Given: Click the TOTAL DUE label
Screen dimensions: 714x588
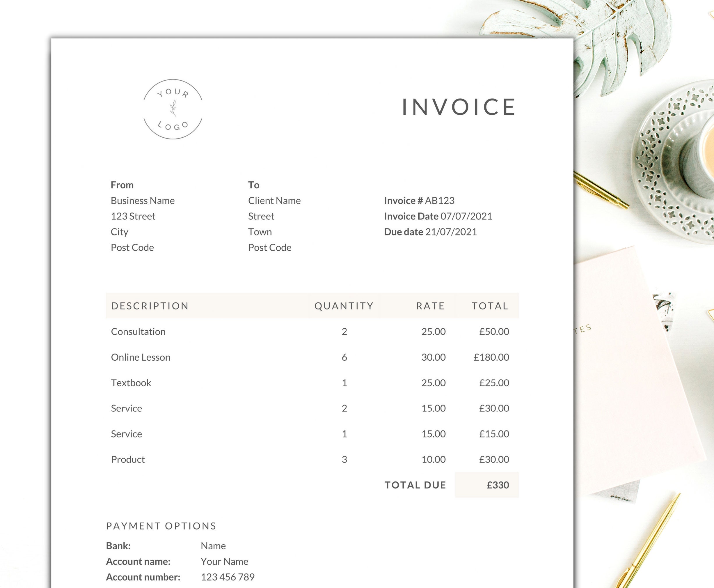Looking at the screenshot, I should pos(415,485).
